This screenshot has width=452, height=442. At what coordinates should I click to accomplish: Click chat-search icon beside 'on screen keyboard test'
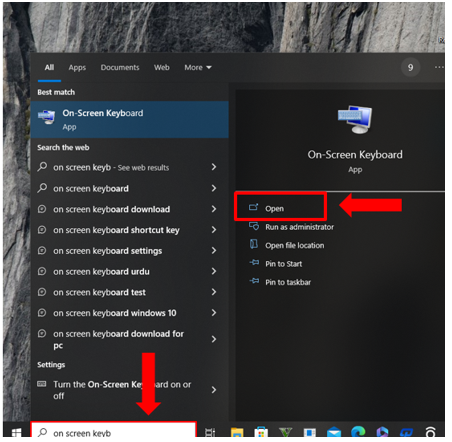click(x=42, y=292)
